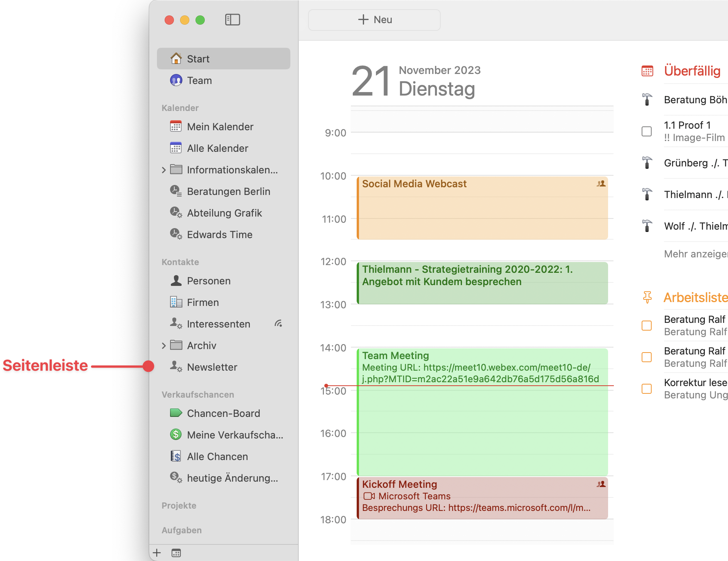Expand the Archiv folder chevron
This screenshot has height=561, width=728.
(164, 346)
